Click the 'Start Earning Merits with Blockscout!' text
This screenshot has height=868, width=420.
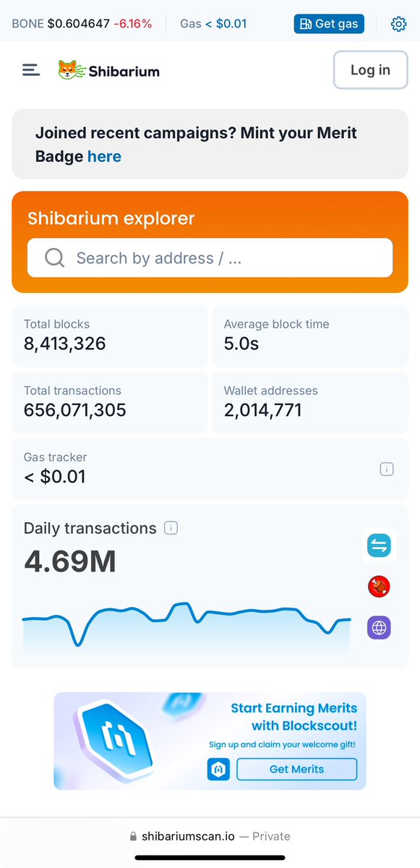point(294,717)
